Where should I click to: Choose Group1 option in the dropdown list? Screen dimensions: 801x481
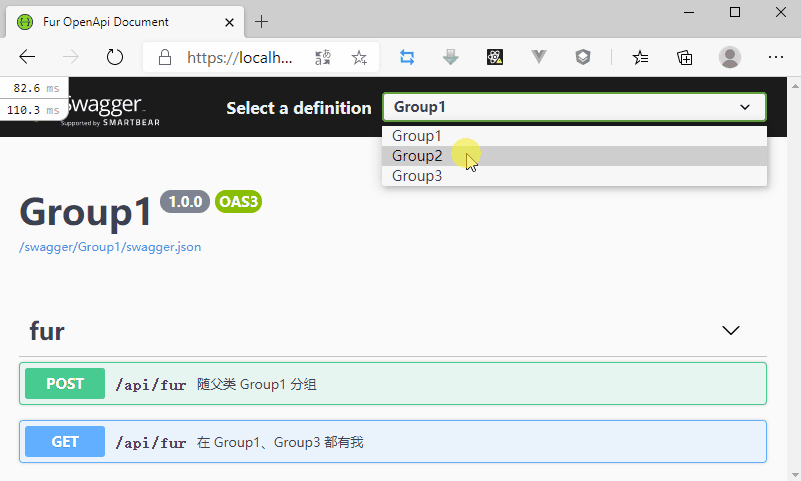417,136
